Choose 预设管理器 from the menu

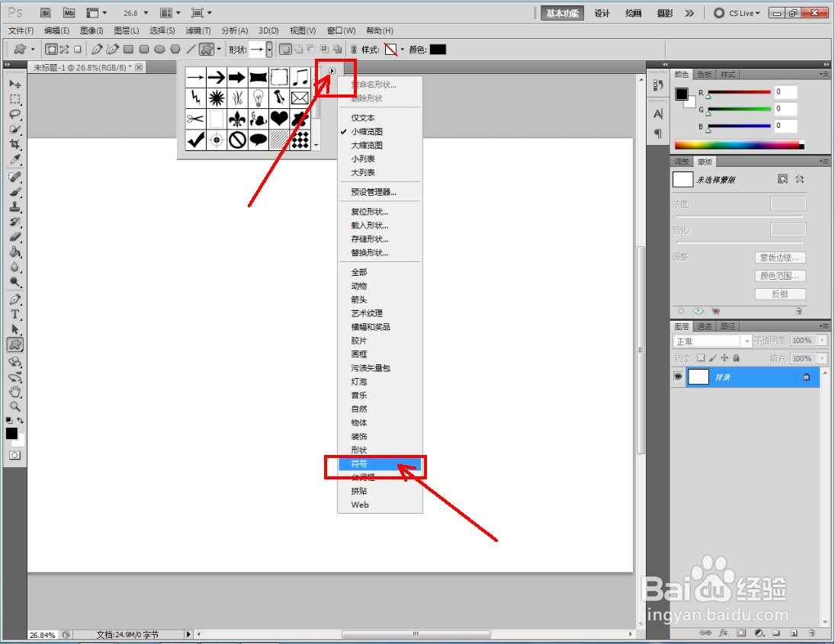click(x=380, y=191)
